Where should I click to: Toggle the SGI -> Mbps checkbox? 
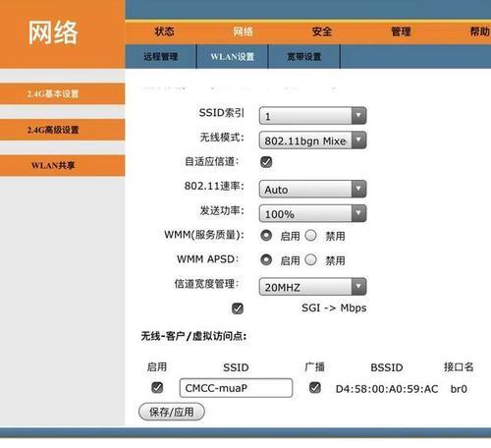click(238, 308)
